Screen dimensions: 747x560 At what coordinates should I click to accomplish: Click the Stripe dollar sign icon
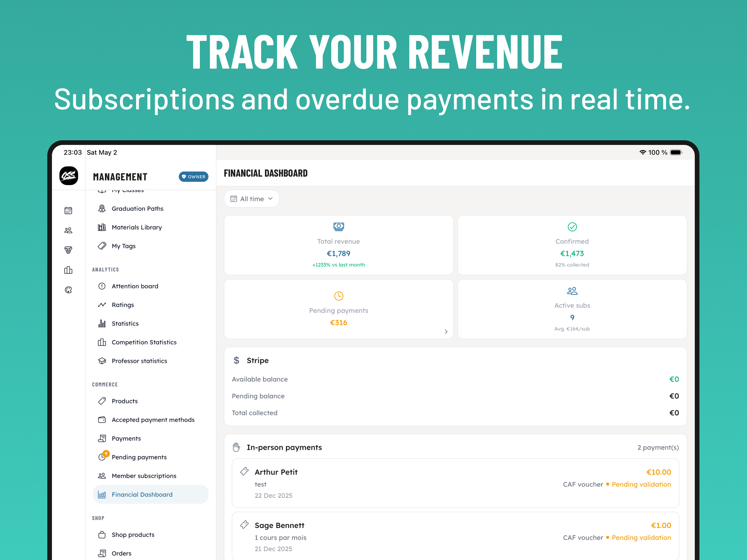(x=237, y=360)
